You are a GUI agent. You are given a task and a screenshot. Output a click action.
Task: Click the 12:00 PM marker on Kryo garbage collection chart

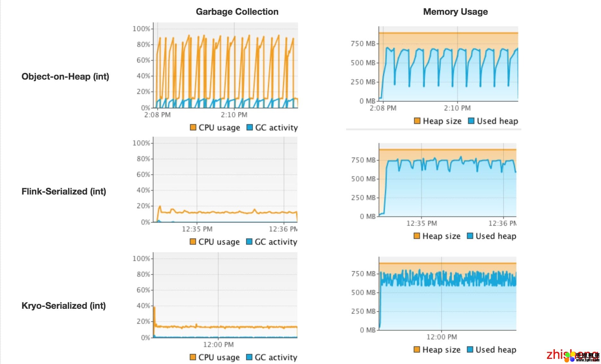[x=218, y=344]
